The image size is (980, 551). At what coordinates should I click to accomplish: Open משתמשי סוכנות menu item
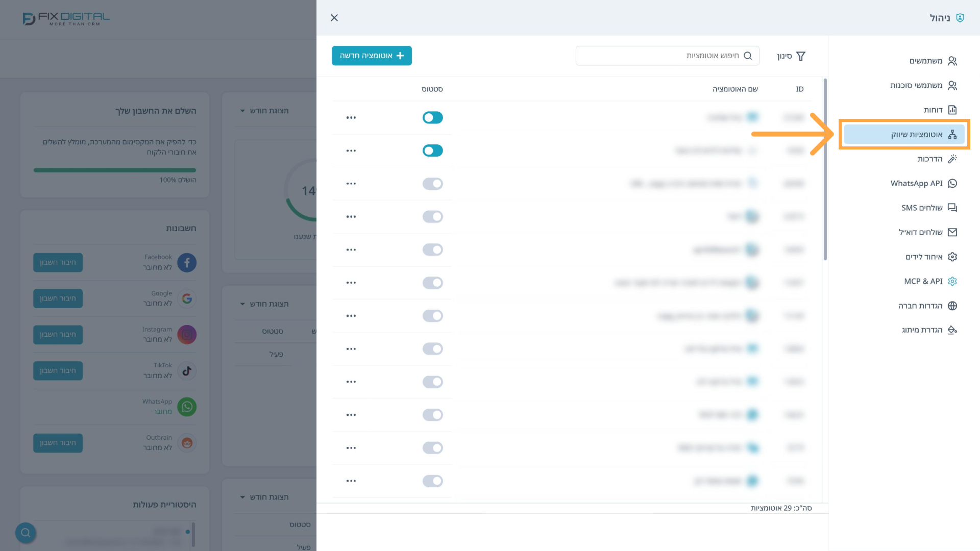click(923, 85)
